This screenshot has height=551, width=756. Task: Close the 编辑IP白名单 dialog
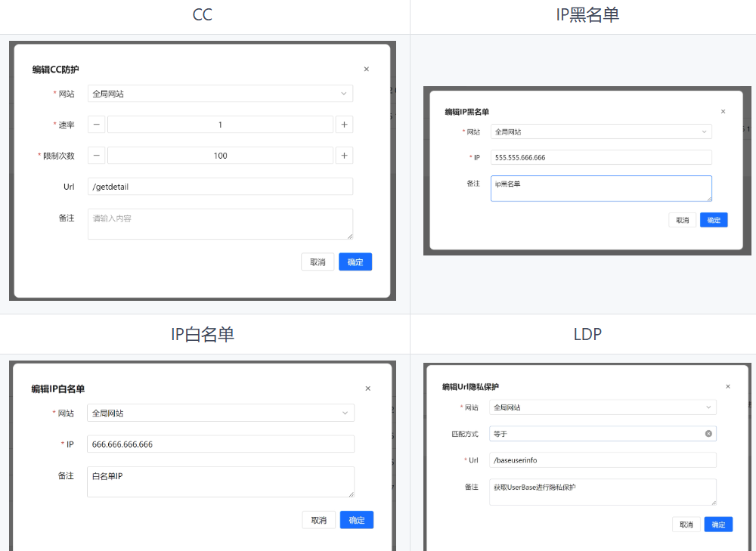(368, 388)
